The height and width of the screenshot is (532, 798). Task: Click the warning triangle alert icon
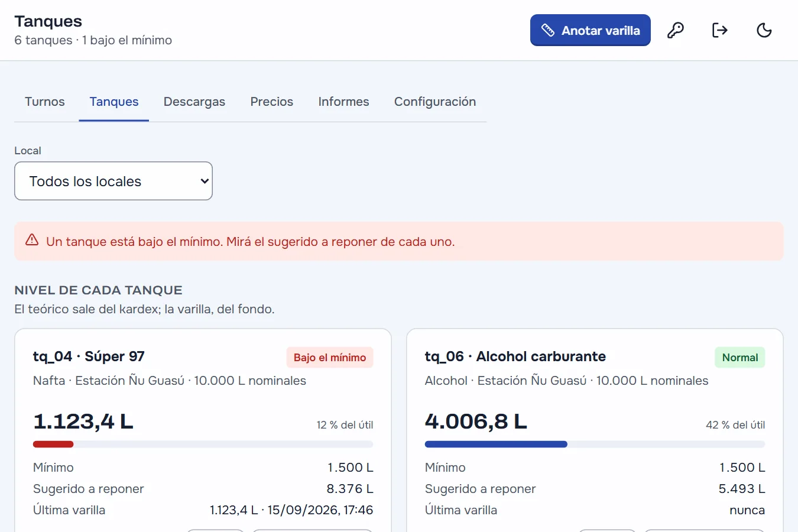click(x=32, y=240)
